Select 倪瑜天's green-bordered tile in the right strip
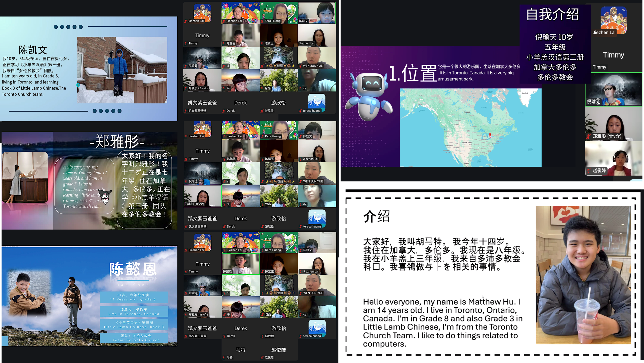Image resolution: width=644 pixels, height=363 pixels. click(613, 89)
